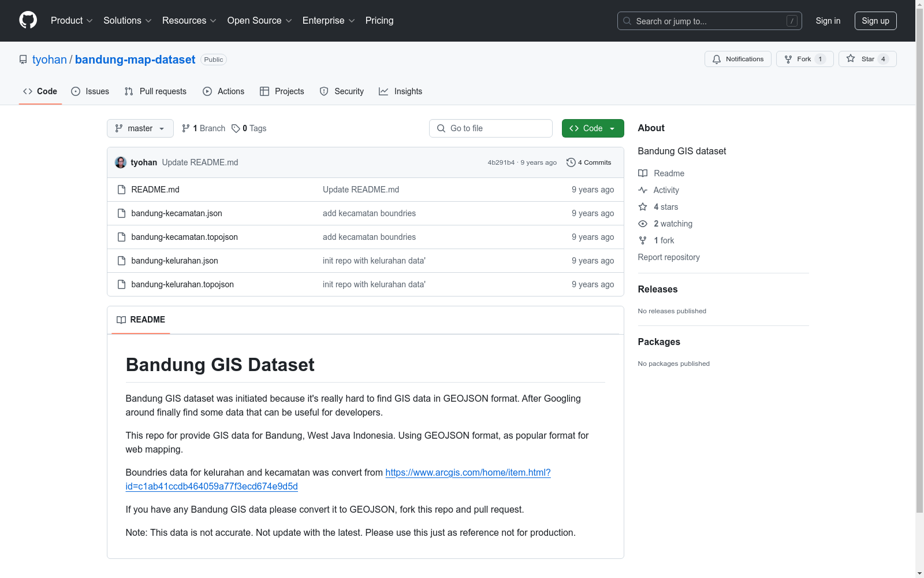Screen dimensions: 924x578
Task: View the 4 Commits history
Action: tap(589, 162)
